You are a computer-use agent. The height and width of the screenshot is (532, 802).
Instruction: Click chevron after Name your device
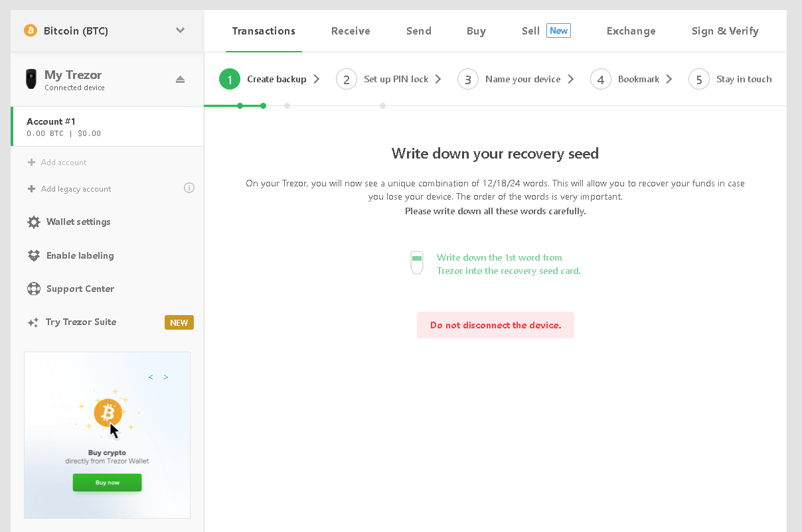[x=571, y=79]
